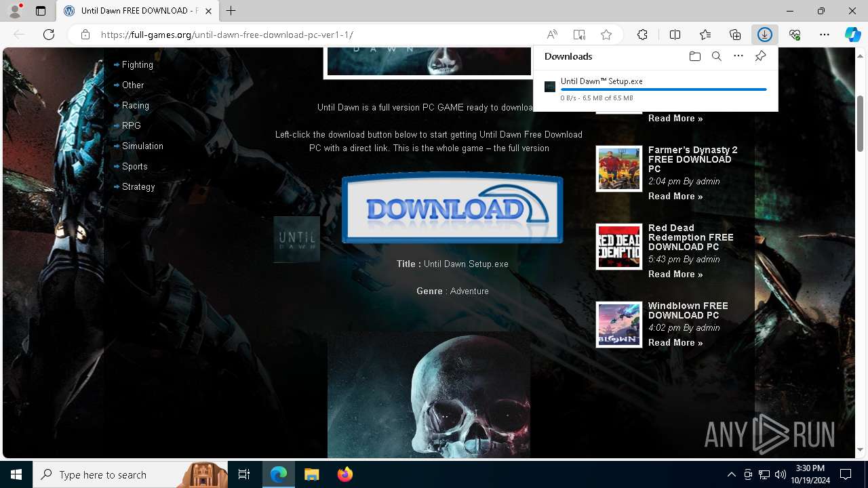
Task: Click the Windblown thumbnail
Action: pyautogui.click(x=619, y=325)
